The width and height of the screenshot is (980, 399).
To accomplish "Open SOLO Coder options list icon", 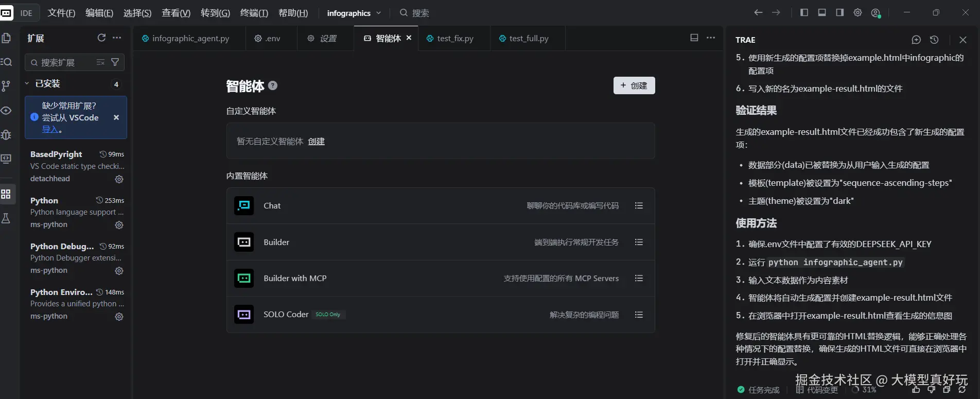I will 639,315.
